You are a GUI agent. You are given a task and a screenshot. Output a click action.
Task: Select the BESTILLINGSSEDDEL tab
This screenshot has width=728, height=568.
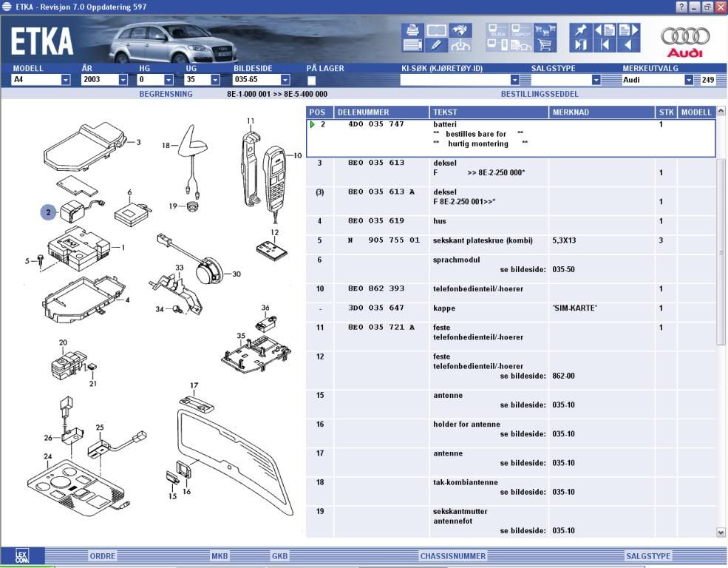pyautogui.click(x=539, y=94)
